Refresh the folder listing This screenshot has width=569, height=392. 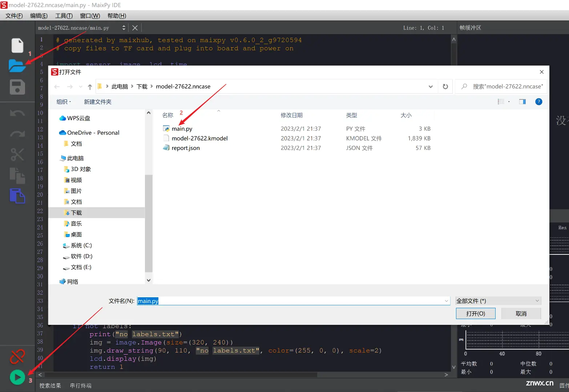click(x=445, y=86)
